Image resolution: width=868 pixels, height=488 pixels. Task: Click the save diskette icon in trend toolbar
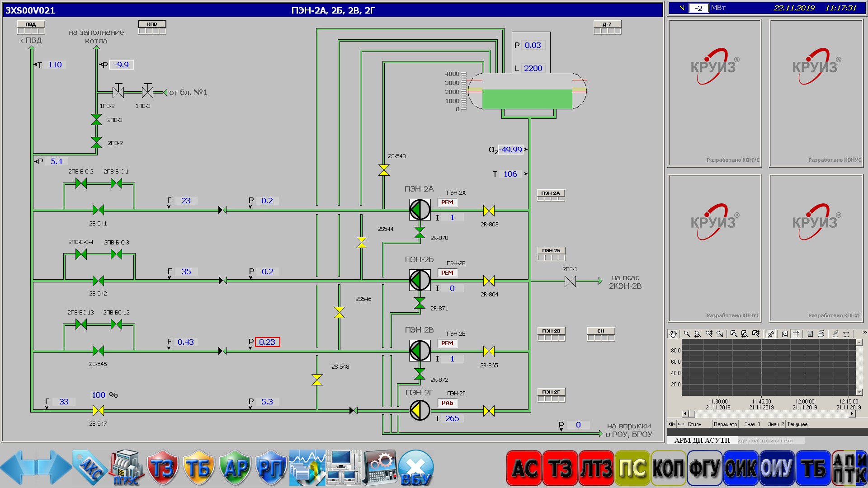point(810,334)
